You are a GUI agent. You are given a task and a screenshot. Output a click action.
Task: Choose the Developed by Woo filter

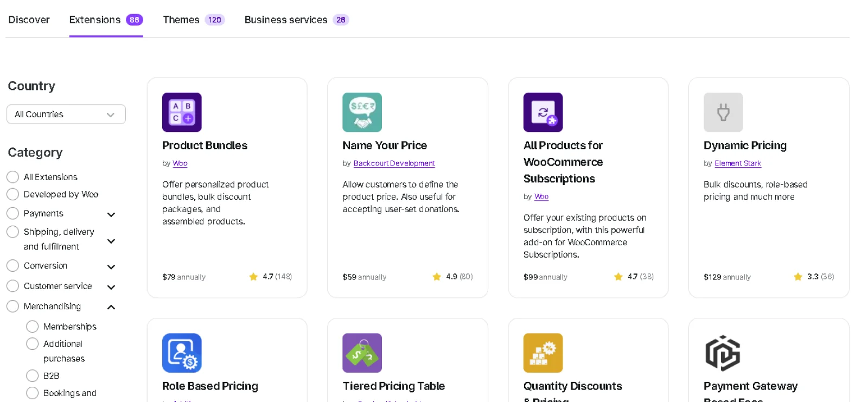coord(13,194)
